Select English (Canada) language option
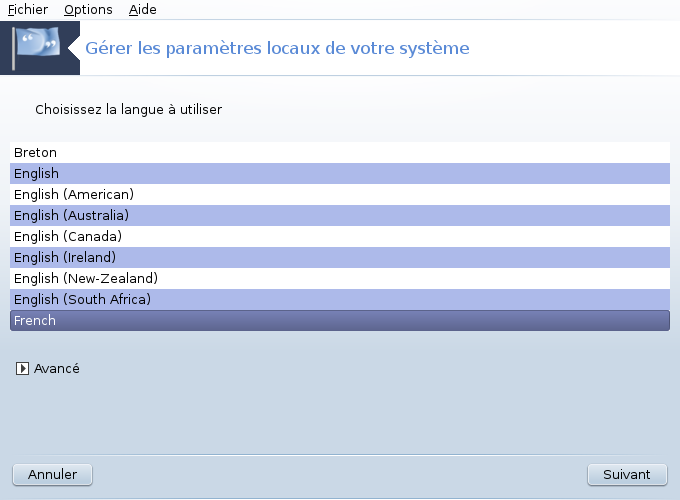This screenshot has height=500, width=680. tap(340, 236)
